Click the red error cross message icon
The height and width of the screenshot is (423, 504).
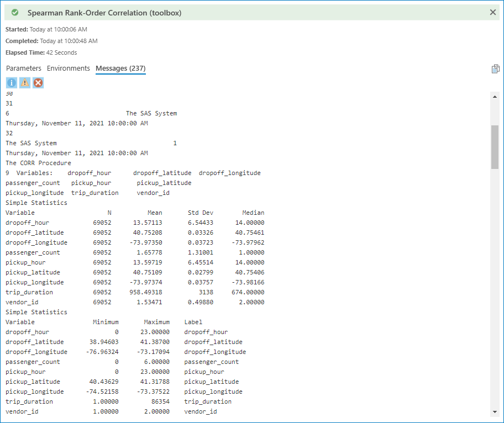[38, 82]
